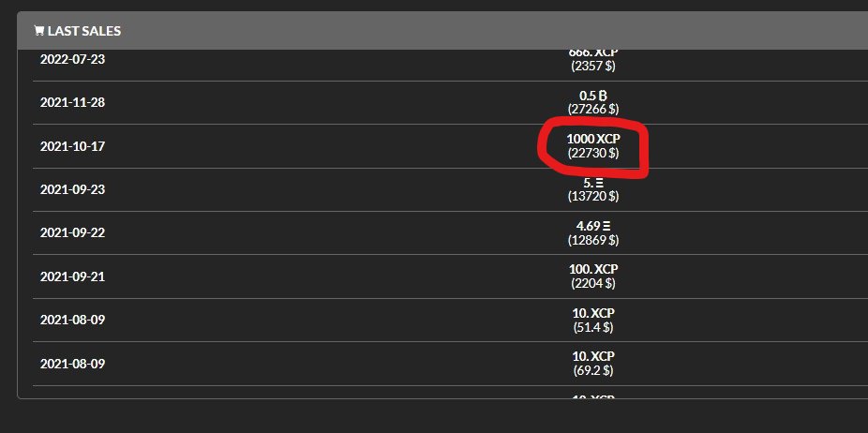Select the 2022-07-23 sale date
The height and width of the screenshot is (433, 868).
pos(72,59)
